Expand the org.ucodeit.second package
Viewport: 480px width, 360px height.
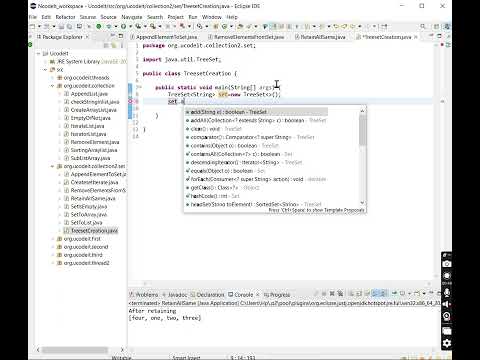[52, 247]
